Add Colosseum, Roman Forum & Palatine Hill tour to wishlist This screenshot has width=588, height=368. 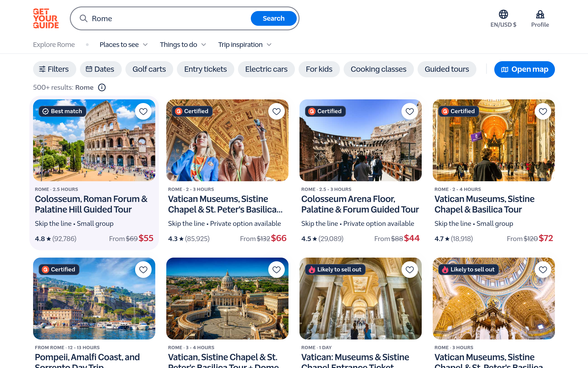[x=143, y=112]
